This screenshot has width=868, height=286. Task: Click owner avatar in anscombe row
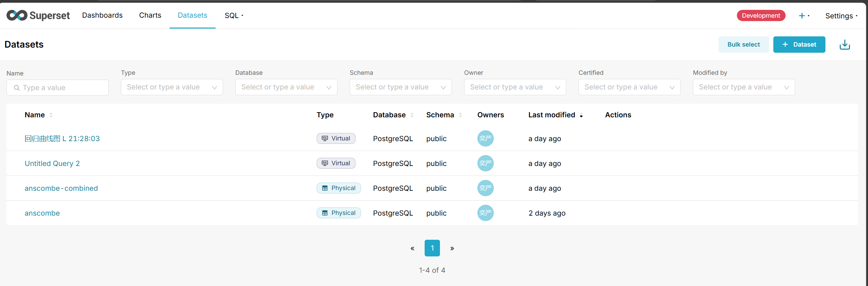tap(485, 213)
